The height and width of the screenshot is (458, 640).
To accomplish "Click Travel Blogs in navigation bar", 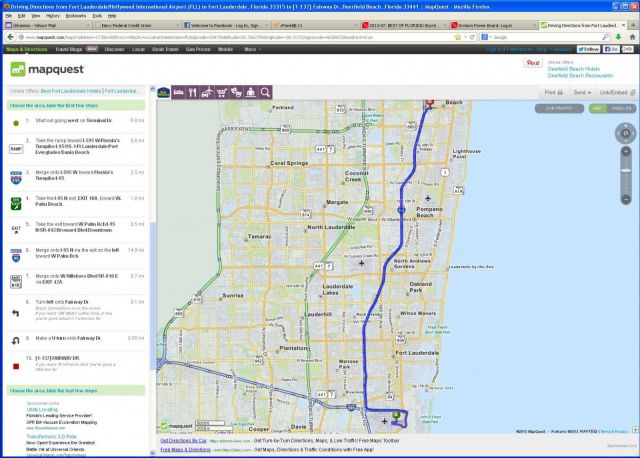I will click(x=69, y=49).
